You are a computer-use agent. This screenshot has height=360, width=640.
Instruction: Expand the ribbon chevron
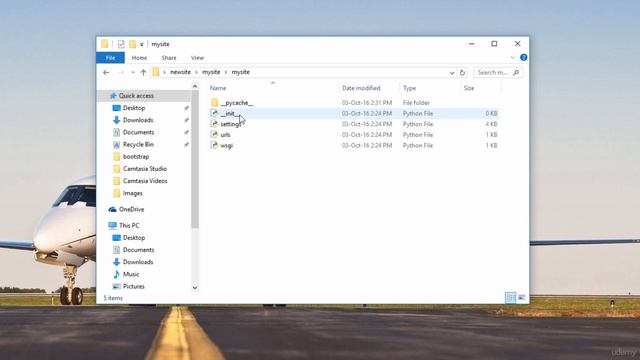513,58
